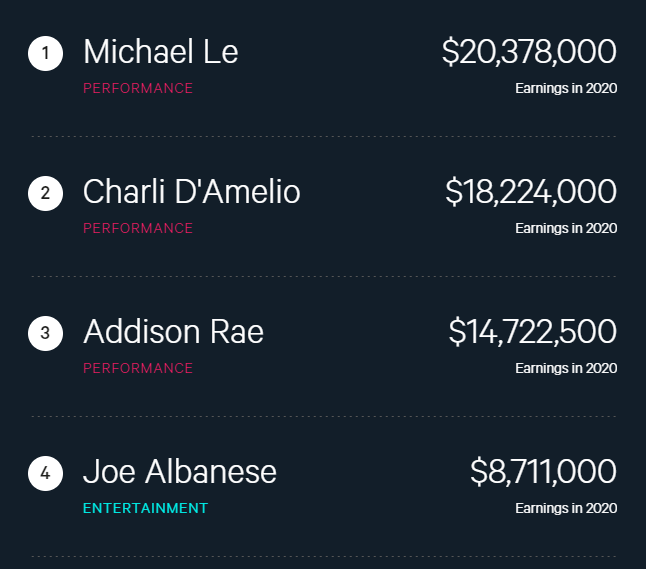Open Joe Albanese's name entry
This screenshot has height=569, width=646.
coord(179,472)
